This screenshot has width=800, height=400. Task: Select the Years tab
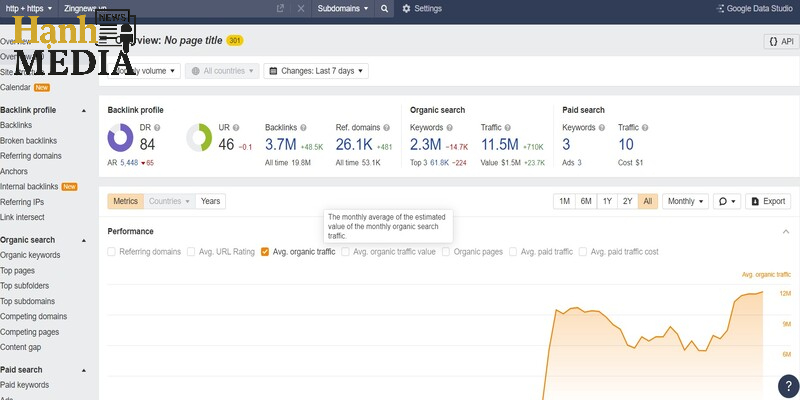point(210,201)
